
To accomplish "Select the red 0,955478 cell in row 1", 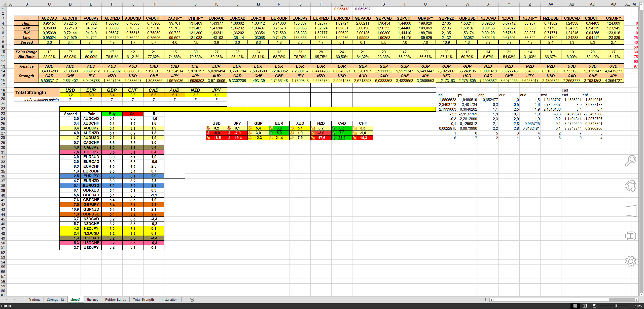I will tap(342, 9).
